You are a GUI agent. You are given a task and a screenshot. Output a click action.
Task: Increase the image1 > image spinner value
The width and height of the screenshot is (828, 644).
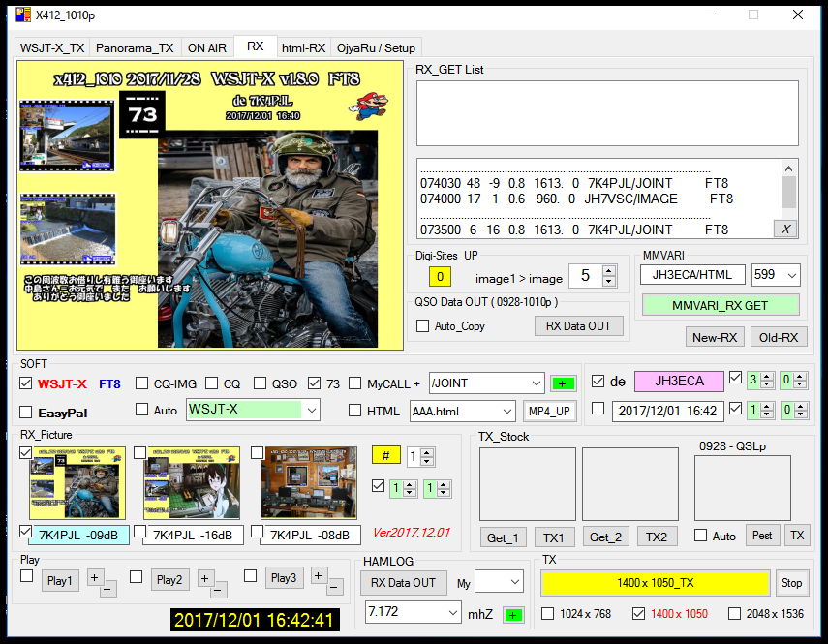tap(610, 272)
